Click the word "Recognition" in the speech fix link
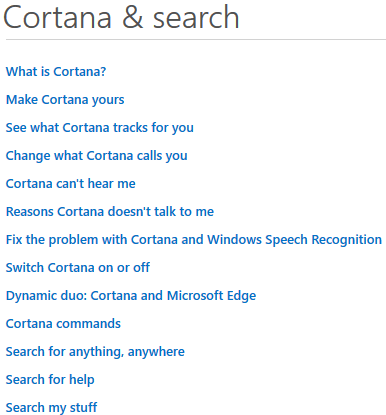The height and width of the screenshot is (415, 386). pos(347,240)
